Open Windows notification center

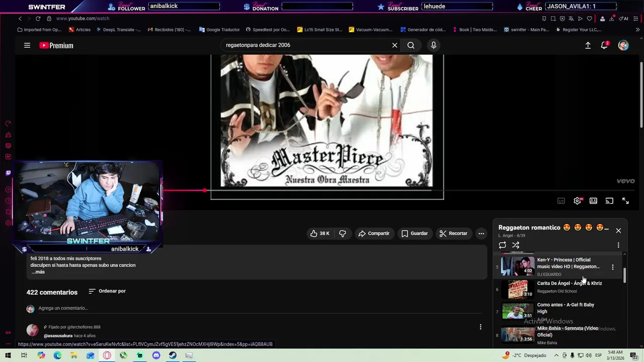(x=634, y=355)
